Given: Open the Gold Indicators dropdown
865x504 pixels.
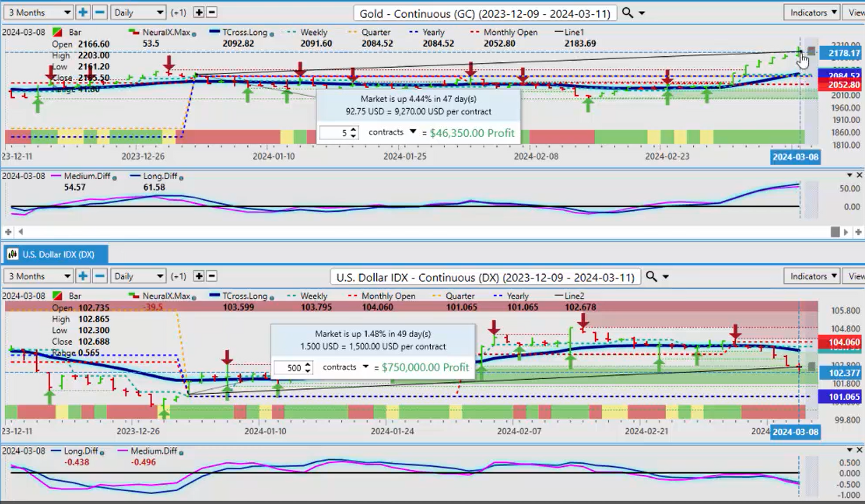Looking at the screenshot, I should pos(813,12).
